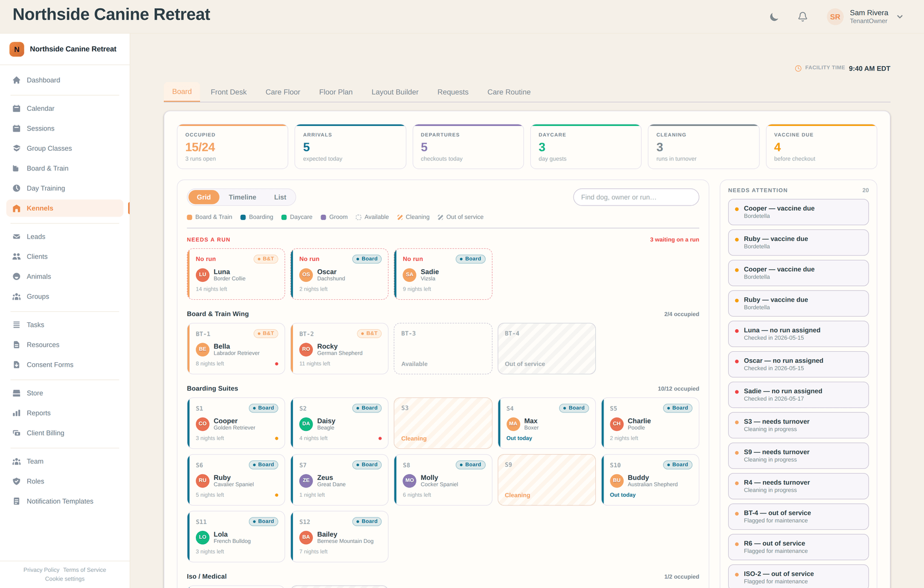Click the Day Training clock icon
This screenshot has height=588, width=924.
pyautogui.click(x=16, y=188)
